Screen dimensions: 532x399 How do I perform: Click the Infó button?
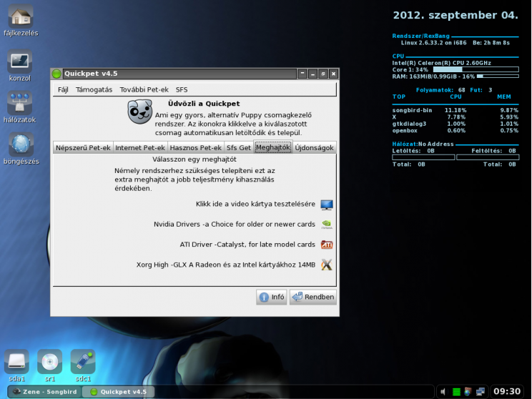272,297
